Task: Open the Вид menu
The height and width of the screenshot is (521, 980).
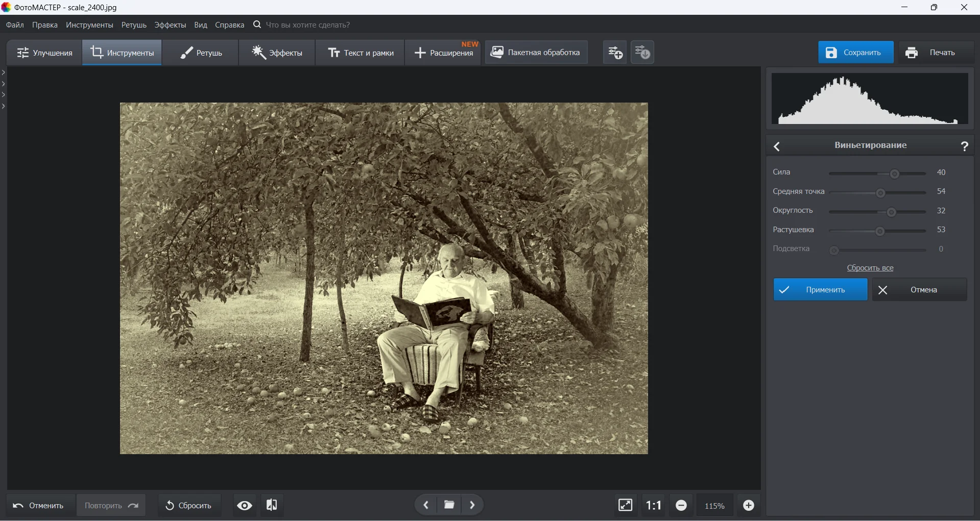Action: click(201, 25)
